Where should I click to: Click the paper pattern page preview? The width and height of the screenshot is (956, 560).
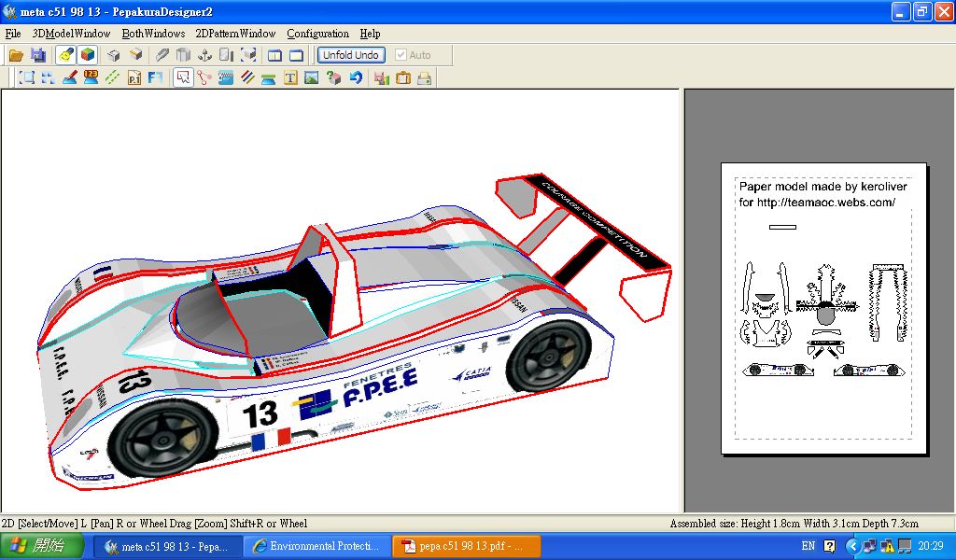(823, 308)
